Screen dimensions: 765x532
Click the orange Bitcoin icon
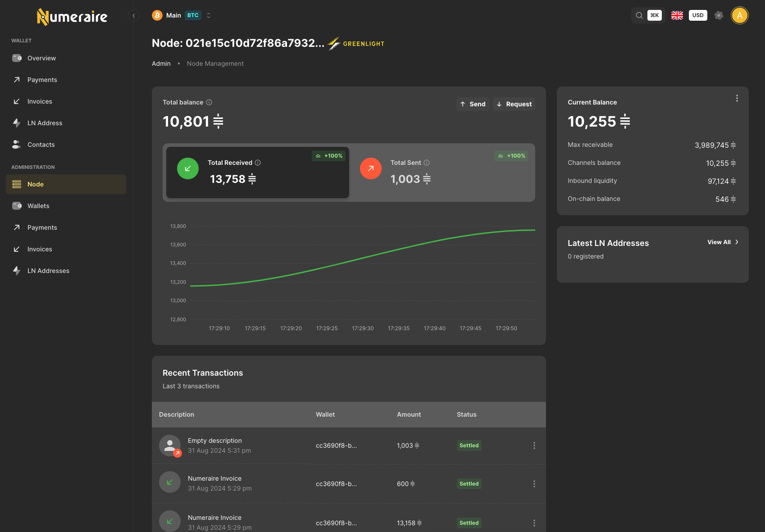[157, 15]
